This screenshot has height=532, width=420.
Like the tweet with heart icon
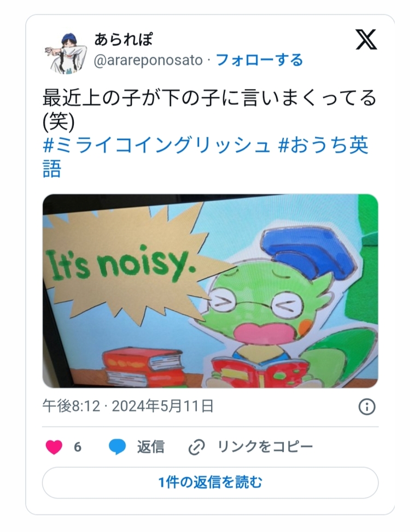[54, 447]
